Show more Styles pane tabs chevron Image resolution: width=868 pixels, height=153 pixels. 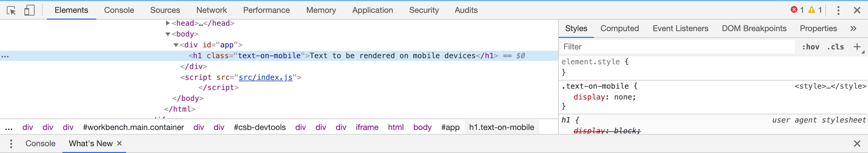point(853,29)
